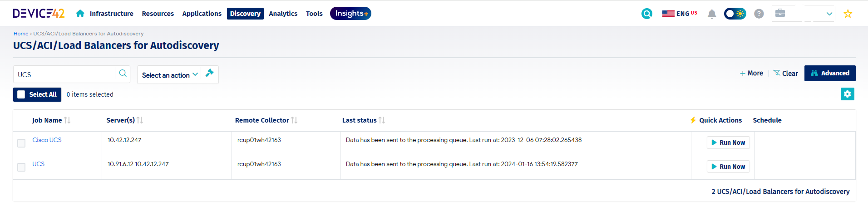Expand the briefcase tenant dropdown
This screenshot has width=868, height=212.
coord(803,14)
